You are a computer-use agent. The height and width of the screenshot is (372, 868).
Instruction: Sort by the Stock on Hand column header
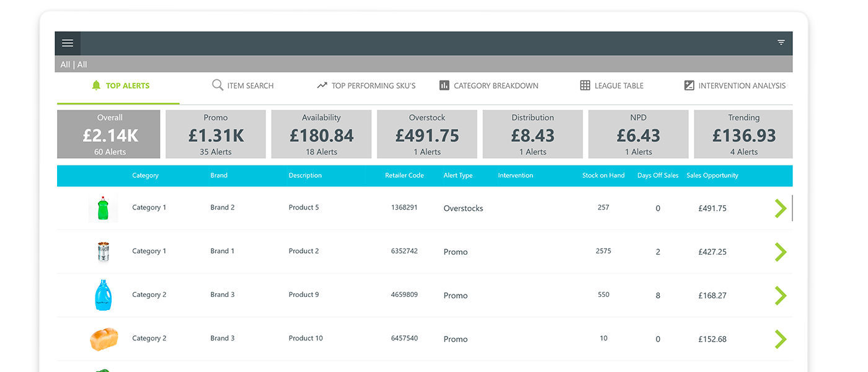tap(603, 175)
